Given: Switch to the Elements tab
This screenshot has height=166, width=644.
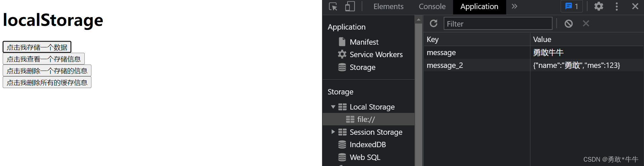Looking at the screenshot, I should click(x=388, y=7).
